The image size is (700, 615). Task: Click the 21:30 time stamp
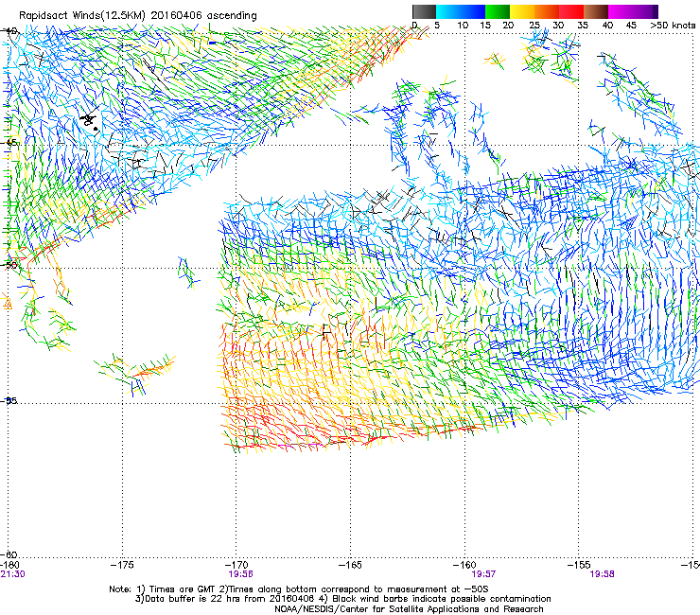(x=12, y=574)
